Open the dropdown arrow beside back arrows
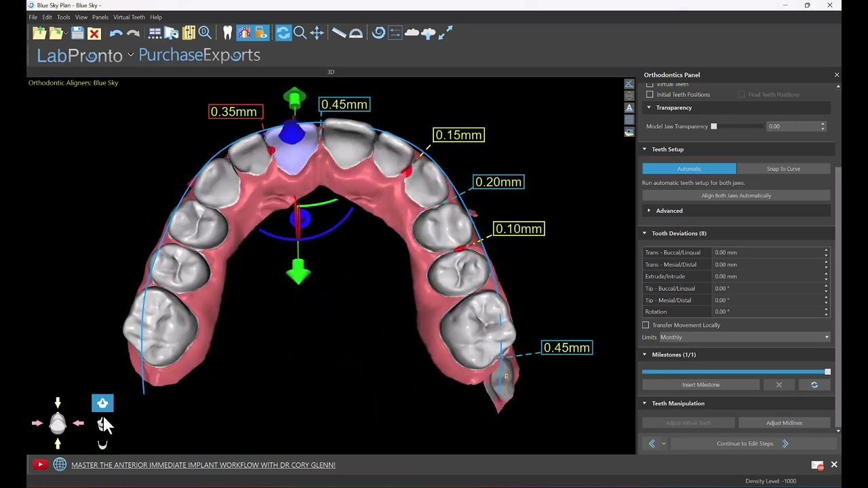 664,444
